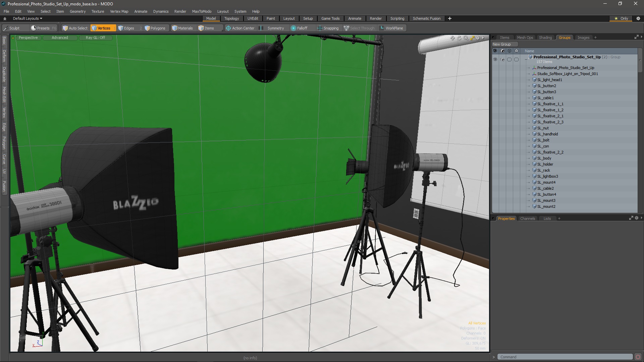Toggle the Only star button
The image size is (644, 362).
pyautogui.click(x=621, y=18)
